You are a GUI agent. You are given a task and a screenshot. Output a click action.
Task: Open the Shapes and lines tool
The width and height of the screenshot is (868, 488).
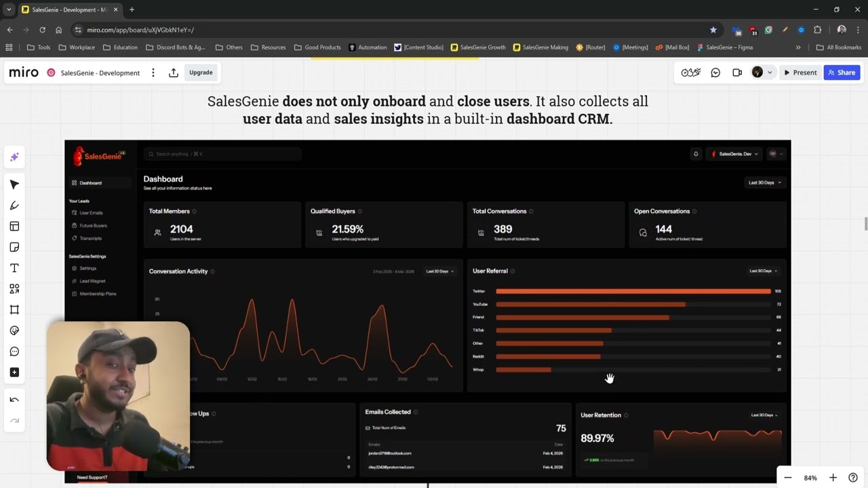tap(14, 289)
